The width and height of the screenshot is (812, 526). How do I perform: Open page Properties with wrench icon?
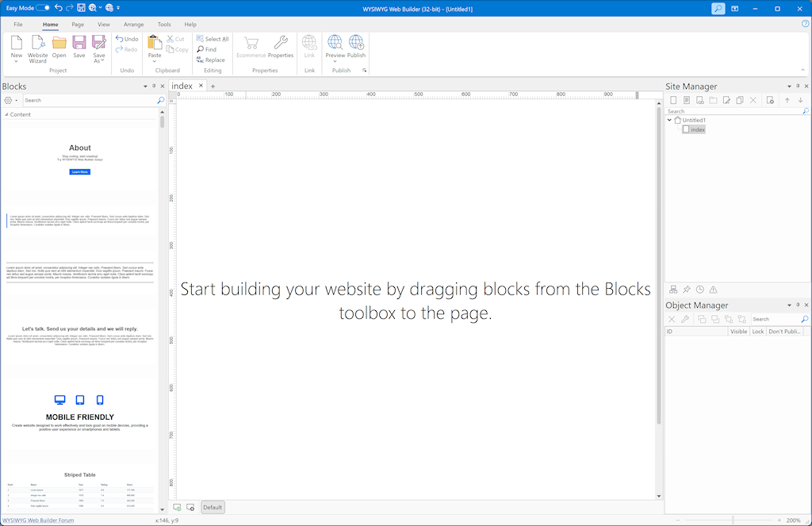[x=281, y=46]
